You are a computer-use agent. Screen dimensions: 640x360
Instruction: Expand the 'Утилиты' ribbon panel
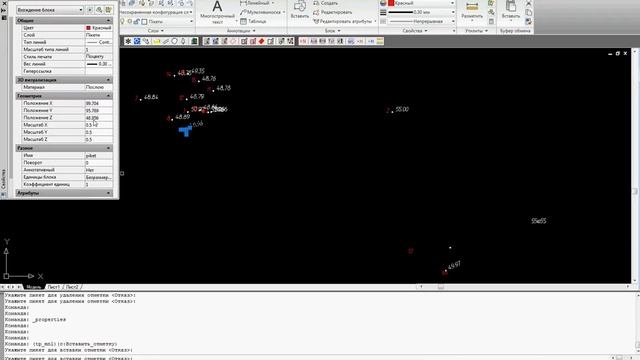[x=476, y=31]
